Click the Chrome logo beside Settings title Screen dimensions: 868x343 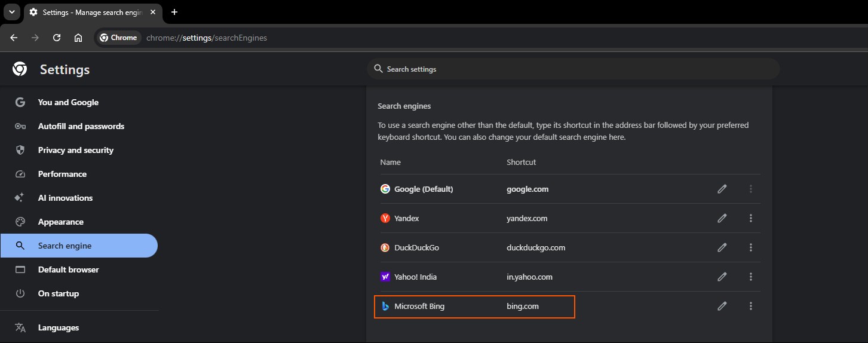tap(20, 69)
